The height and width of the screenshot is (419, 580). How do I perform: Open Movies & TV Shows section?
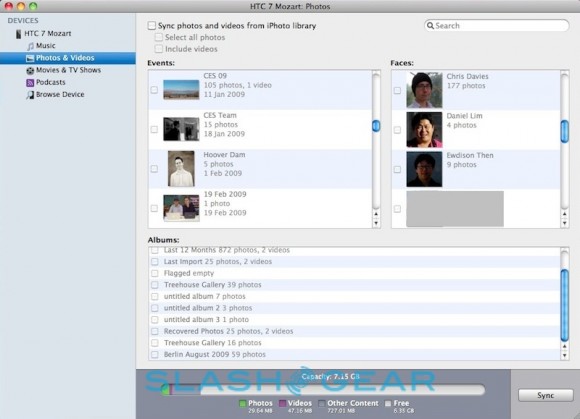pos(68,70)
